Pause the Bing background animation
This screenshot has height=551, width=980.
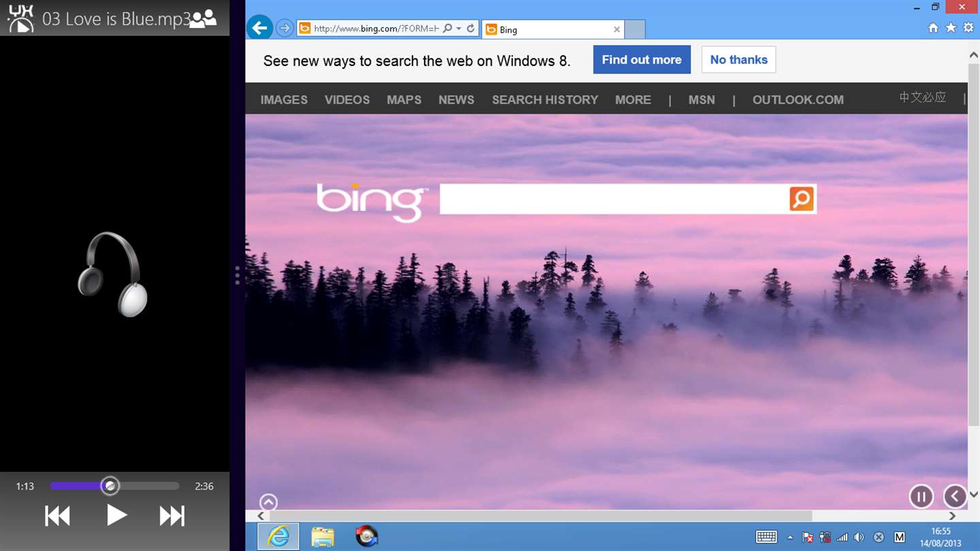[x=921, y=497]
